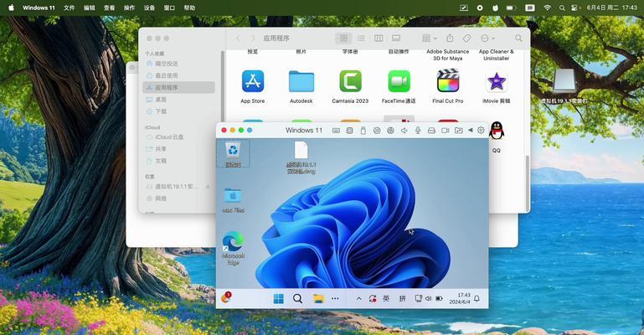Viewport: 644px width, 335px height.
Task: Click the CPU chip icon in VM toolbar
Action: pos(349,131)
